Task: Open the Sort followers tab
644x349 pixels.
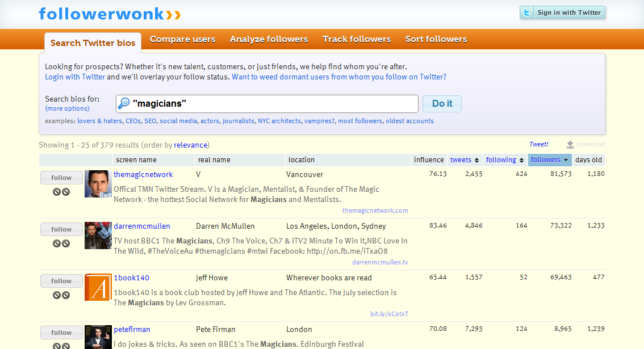Action: point(436,39)
